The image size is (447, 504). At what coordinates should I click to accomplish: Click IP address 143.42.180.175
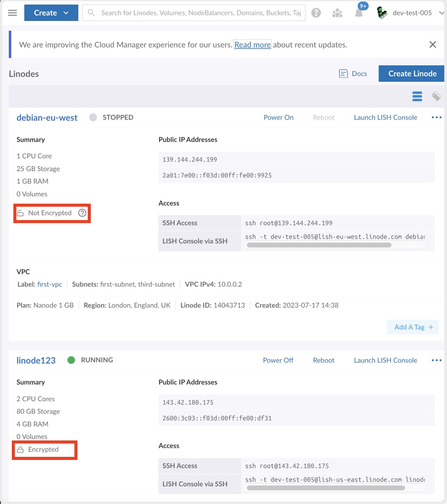pyautogui.click(x=188, y=402)
